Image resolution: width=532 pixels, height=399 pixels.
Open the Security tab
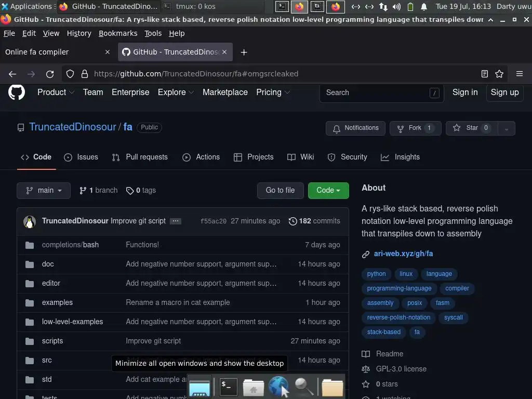tap(348, 157)
